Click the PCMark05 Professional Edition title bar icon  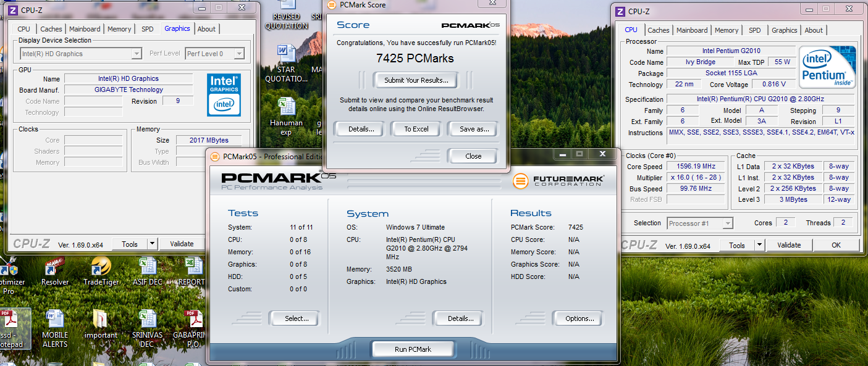(x=214, y=156)
